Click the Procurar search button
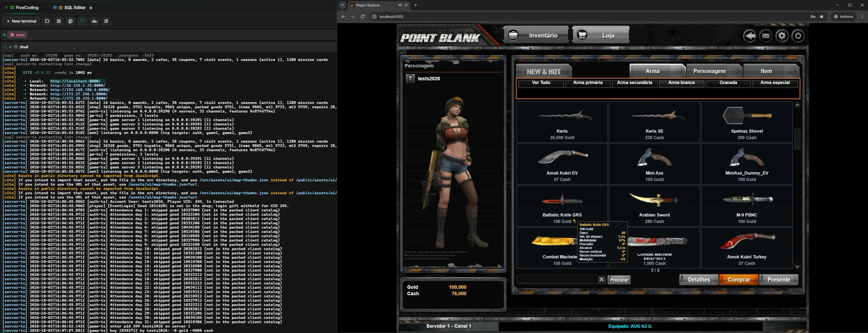 click(x=619, y=280)
